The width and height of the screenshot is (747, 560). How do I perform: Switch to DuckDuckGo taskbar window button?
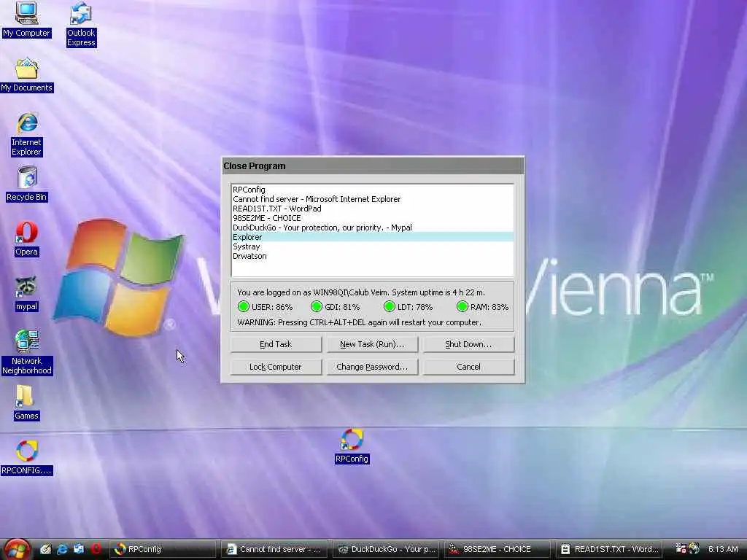coord(386,550)
